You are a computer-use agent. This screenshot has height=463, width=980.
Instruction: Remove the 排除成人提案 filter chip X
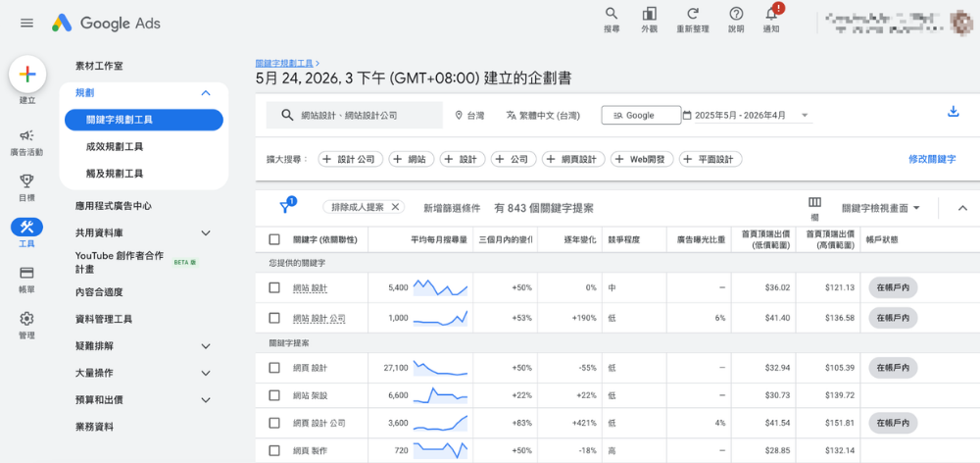[395, 207]
